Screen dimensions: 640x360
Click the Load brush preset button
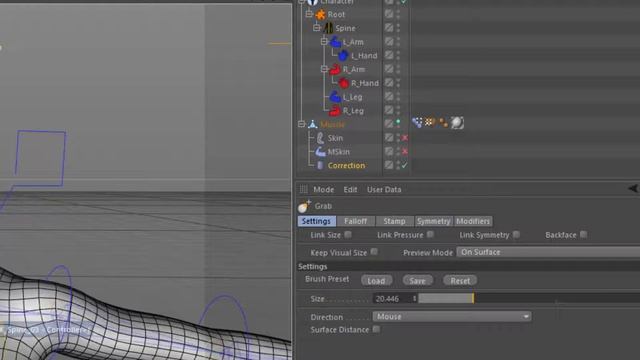tap(376, 280)
